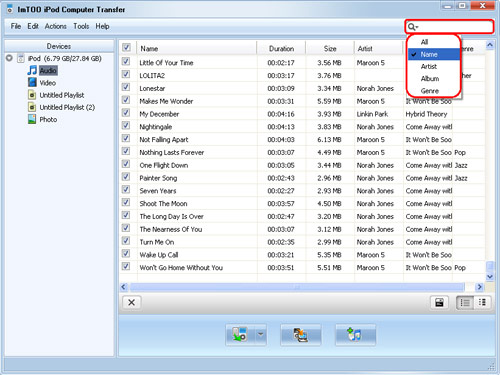The width and height of the screenshot is (500, 375).
Task: Switch to details view mode
Action: coord(482,302)
